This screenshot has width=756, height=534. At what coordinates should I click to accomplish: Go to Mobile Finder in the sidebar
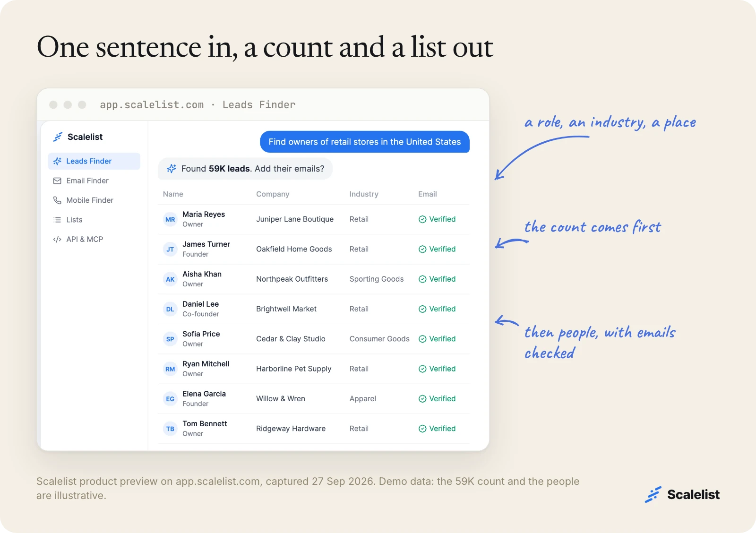point(94,200)
